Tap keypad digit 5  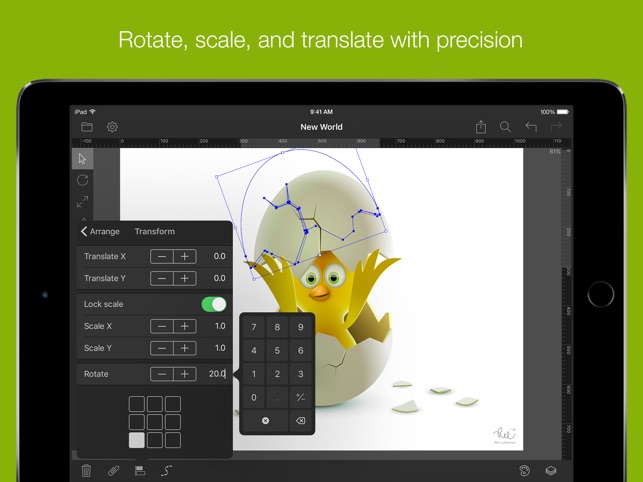(277, 350)
